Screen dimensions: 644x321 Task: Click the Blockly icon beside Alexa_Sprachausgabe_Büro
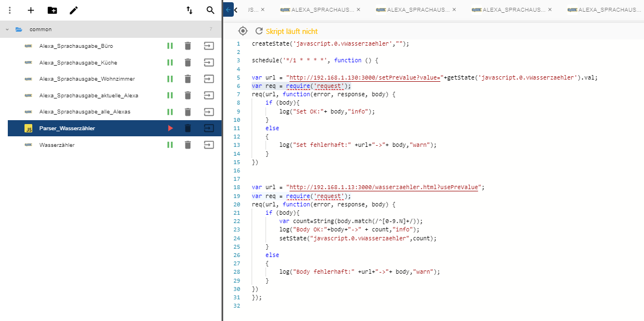pyautogui.click(x=28, y=46)
